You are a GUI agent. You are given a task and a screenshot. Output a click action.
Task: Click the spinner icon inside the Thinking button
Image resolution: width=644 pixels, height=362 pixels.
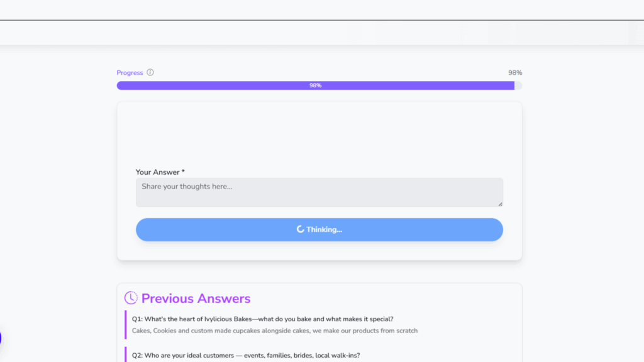[x=301, y=229]
